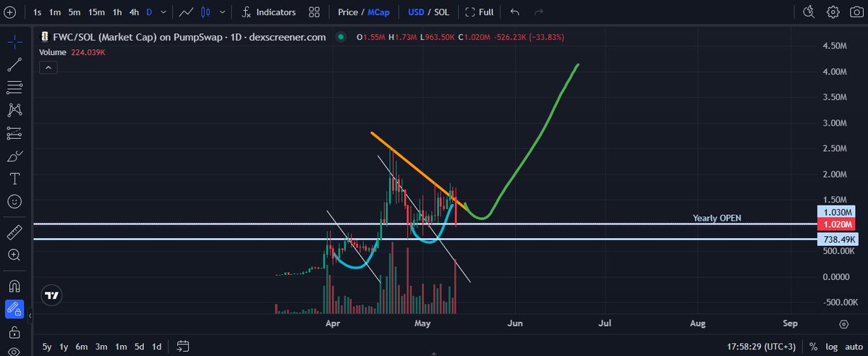Switch to the 5m interval

tap(75, 12)
